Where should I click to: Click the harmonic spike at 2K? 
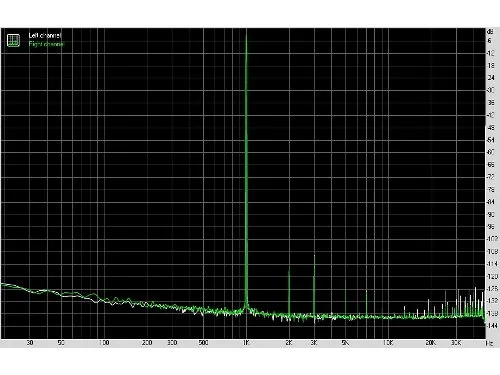pos(289,293)
